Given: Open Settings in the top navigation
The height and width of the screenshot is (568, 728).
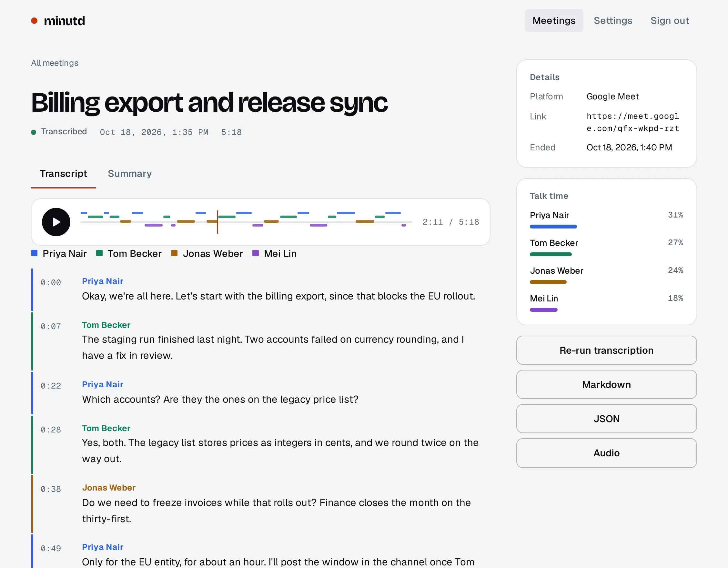Looking at the screenshot, I should pos(613,21).
